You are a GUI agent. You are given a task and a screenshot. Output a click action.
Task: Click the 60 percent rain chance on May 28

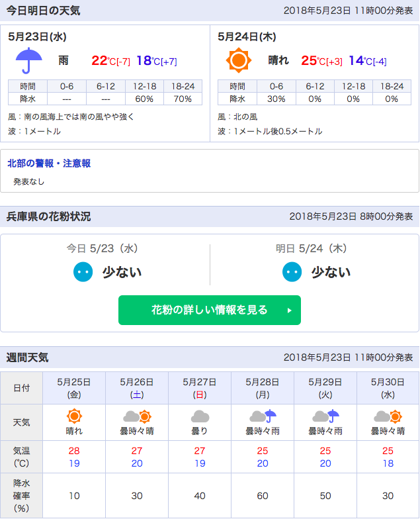[263, 495]
